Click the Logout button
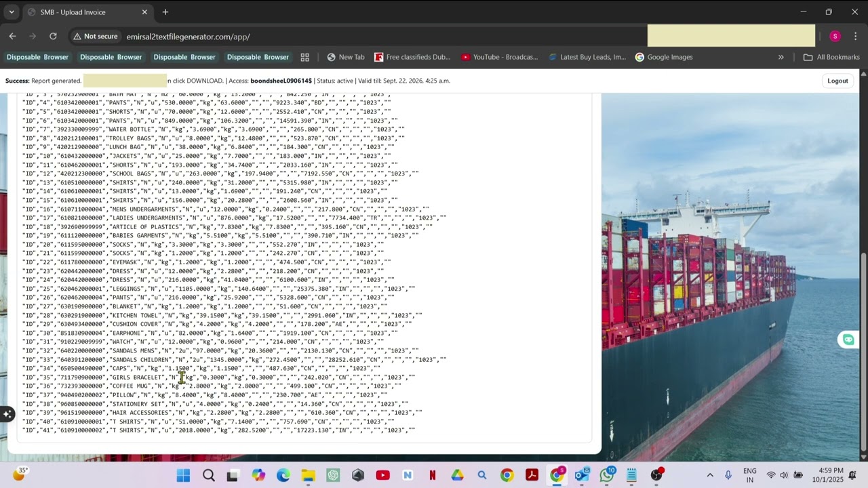Viewport: 868px width, 488px height. 837,81
